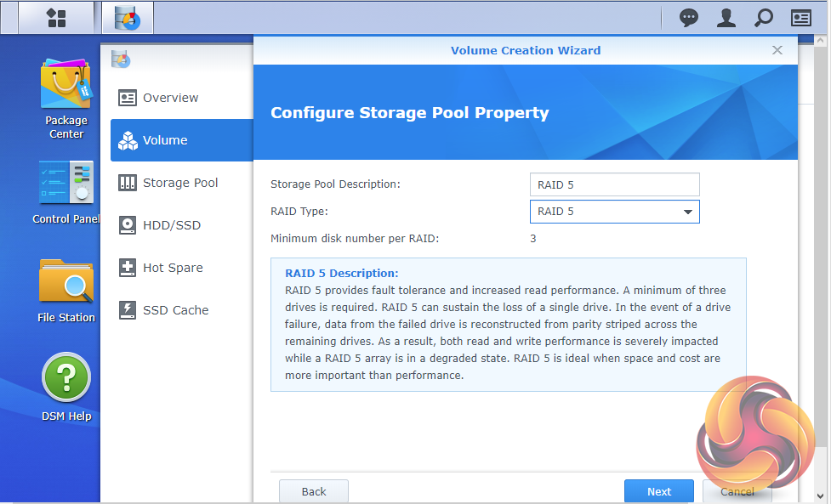The image size is (831, 504).
Task: Go to HDD/SSD section
Action: (x=171, y=225)
